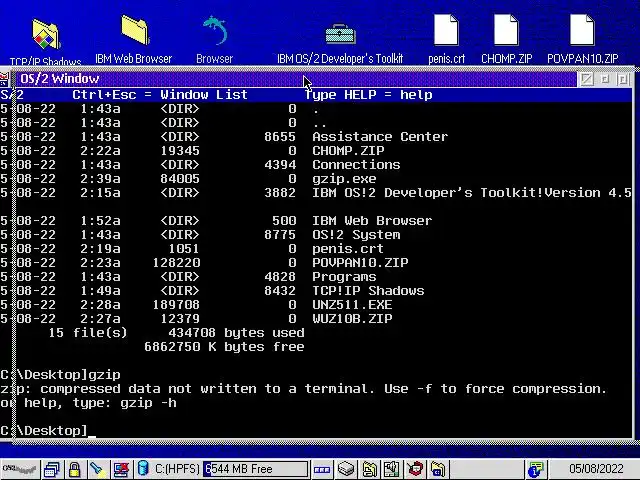Image resolution: width=640 pixels, height=480 pixels.
Task: Open the OS/2 Warp menu button
Action: pos(19,469)
